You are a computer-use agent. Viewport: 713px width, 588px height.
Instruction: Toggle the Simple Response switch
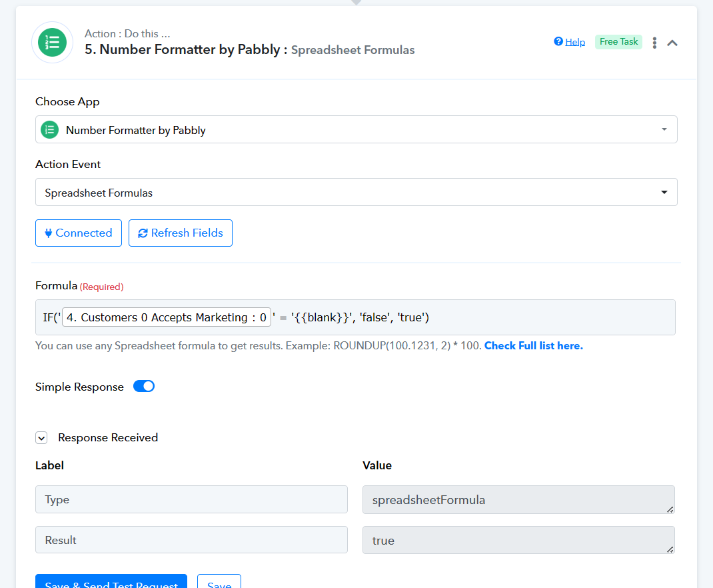click(144, 386)
